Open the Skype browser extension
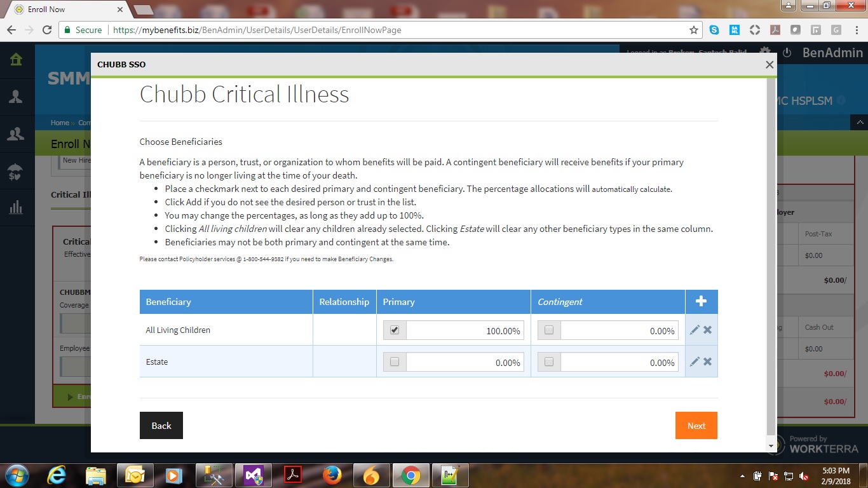The image size is (868, 488). (x=714, y=30)
